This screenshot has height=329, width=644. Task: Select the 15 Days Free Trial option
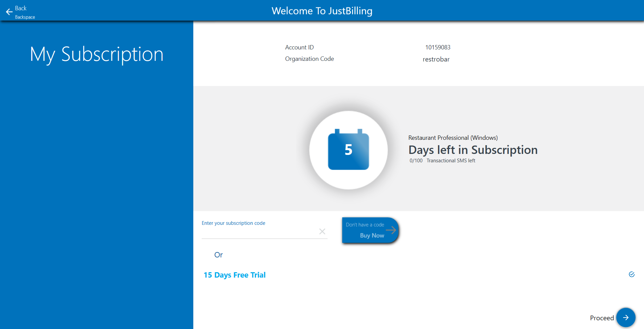235,275
